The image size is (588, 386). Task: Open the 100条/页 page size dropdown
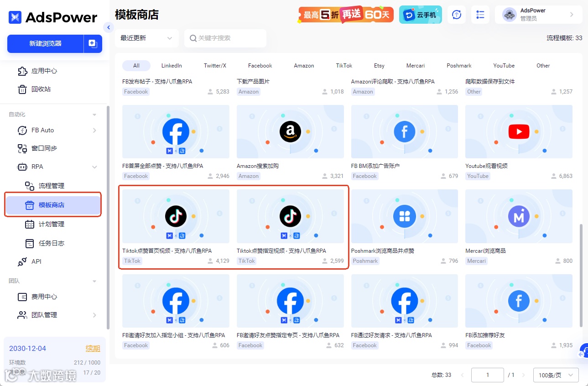556,375
